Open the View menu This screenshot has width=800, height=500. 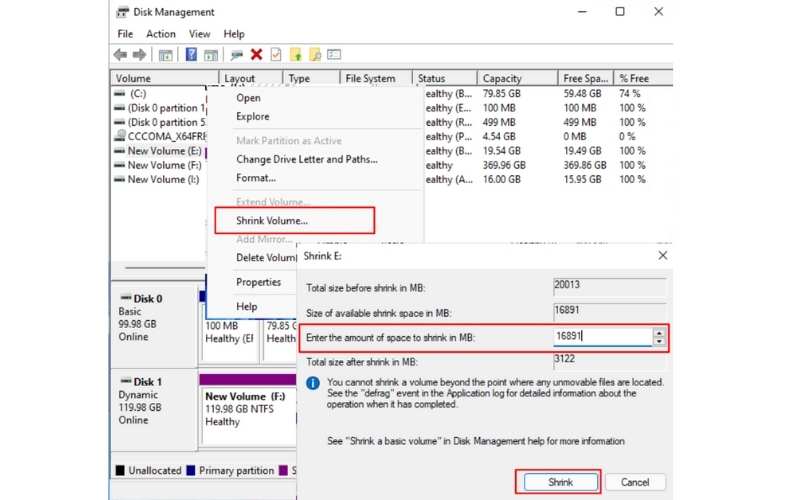tap(200, 34)
